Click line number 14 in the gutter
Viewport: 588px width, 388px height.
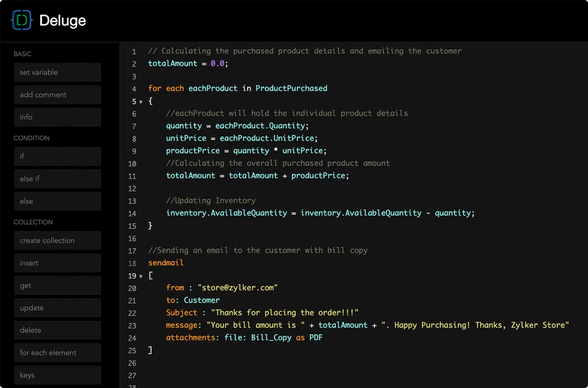click(132, 214)
